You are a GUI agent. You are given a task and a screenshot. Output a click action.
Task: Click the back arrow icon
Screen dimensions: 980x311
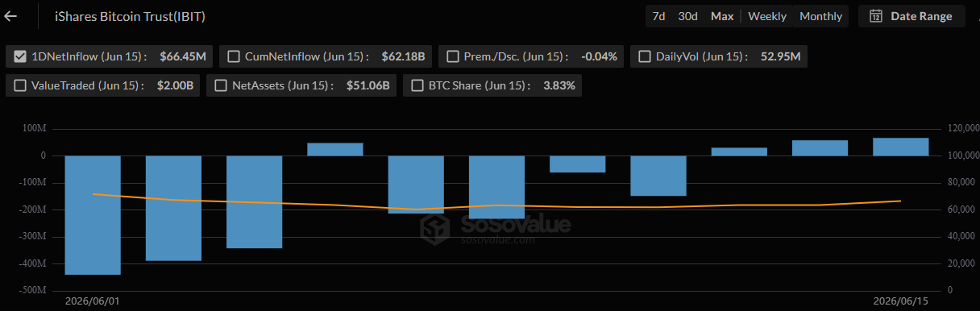pos(11,16)
